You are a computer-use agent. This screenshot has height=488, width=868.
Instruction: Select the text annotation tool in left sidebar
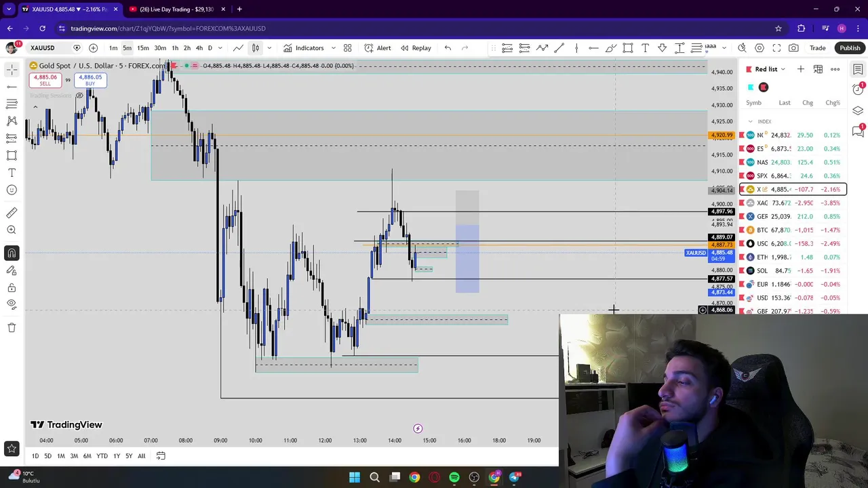coord(12,173)
